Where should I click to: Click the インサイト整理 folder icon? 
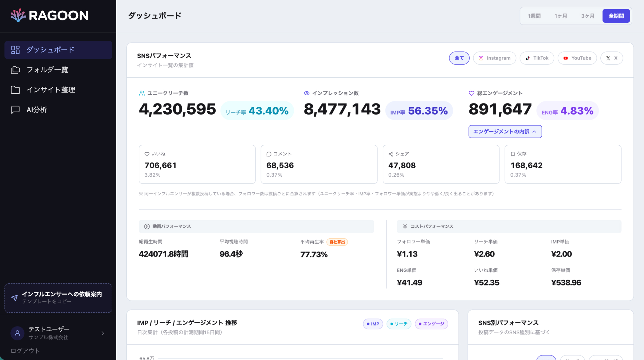click(x=15, y=90)
